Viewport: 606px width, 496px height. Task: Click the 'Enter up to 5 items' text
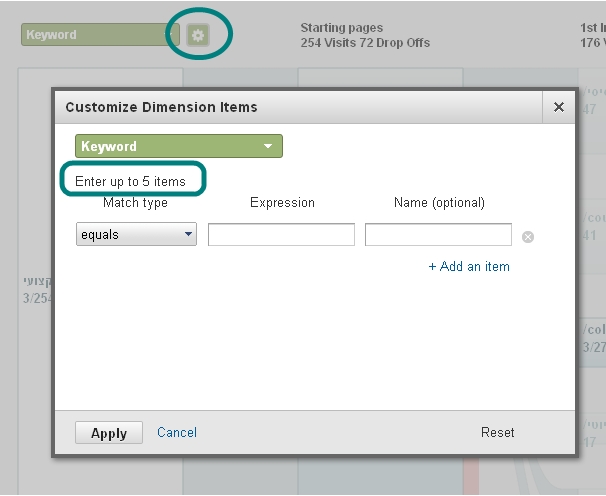pos(130,181)
